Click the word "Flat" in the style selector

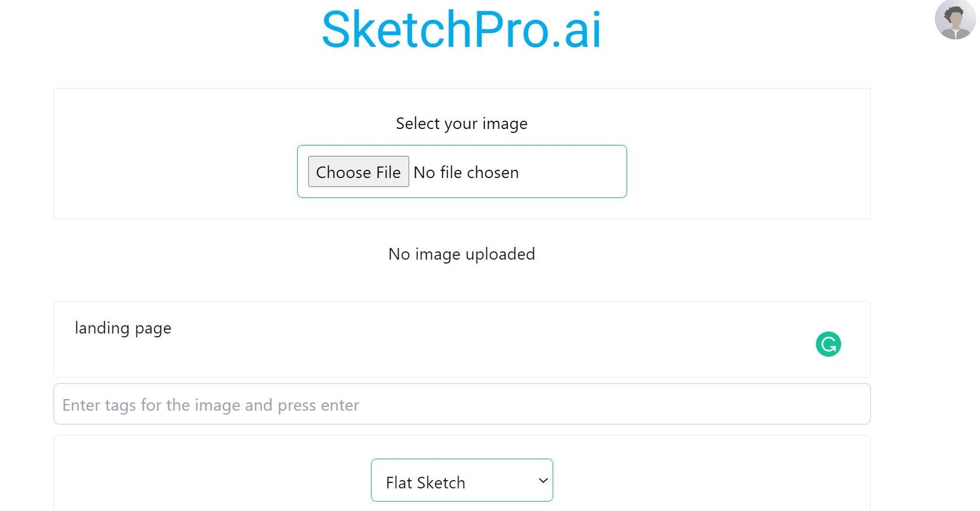coord(399,483)
